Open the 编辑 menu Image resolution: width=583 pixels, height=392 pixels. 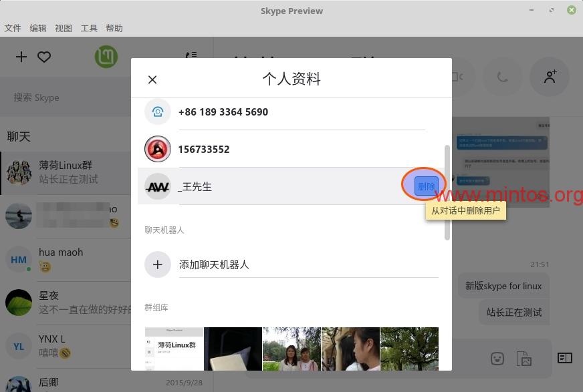point(38,28)
